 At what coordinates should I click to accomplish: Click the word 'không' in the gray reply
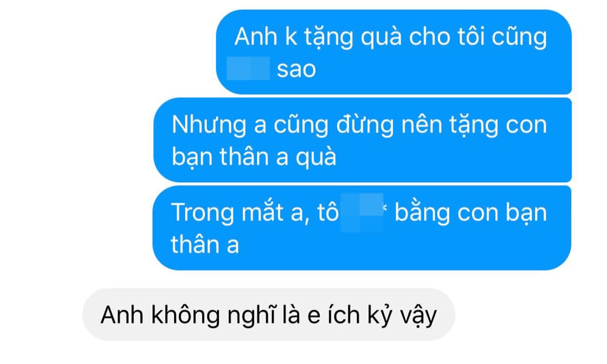tap(185, 315)
